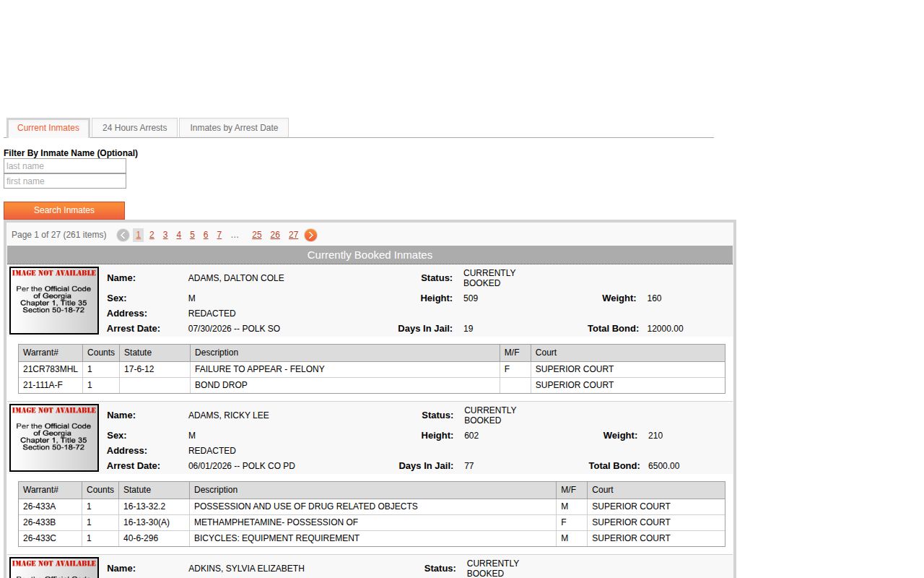This screenshot has width=924, height=578.
Task: Click total bond value 12000.00
Action: click(x=666, y=329)
